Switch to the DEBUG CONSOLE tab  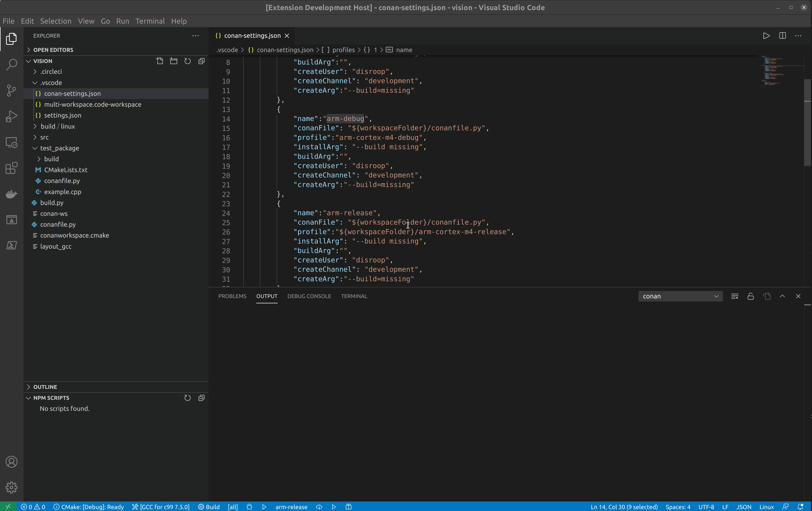(x=309, y=296)
